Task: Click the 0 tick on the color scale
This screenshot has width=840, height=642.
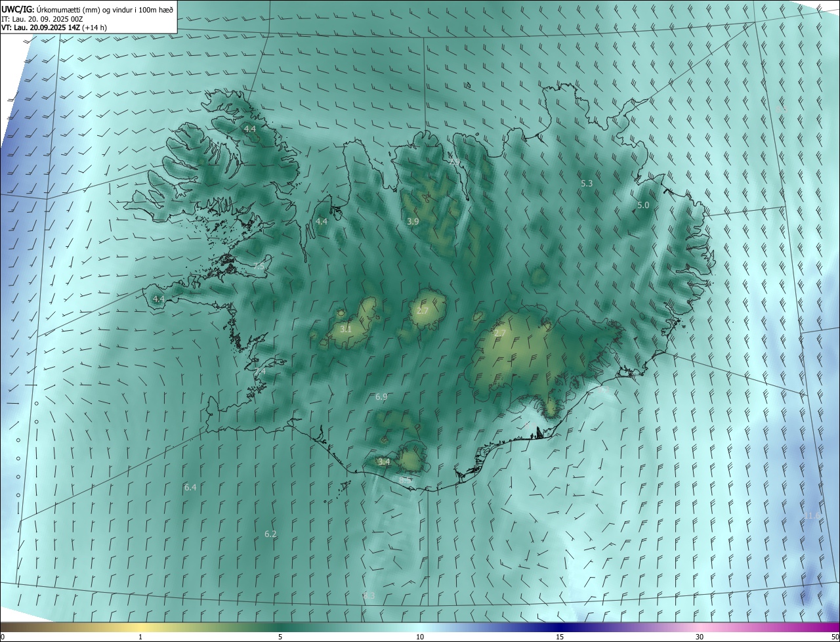Action: (3, 637)
